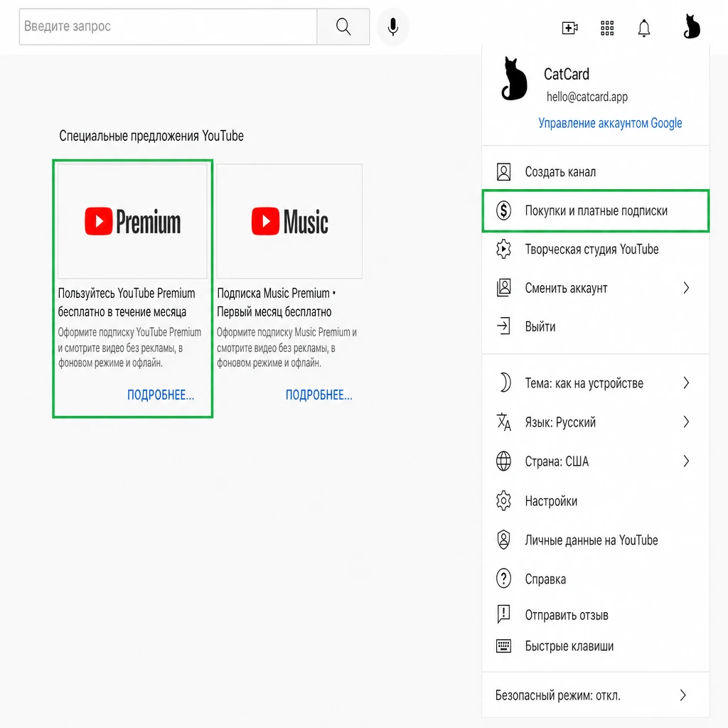
Task: Click the YouTube Premium logo card
Action: click(x=132, y=222)
